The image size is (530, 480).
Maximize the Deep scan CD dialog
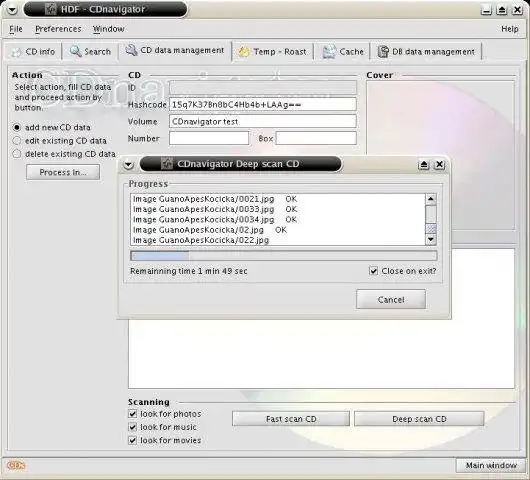point(424,165)
